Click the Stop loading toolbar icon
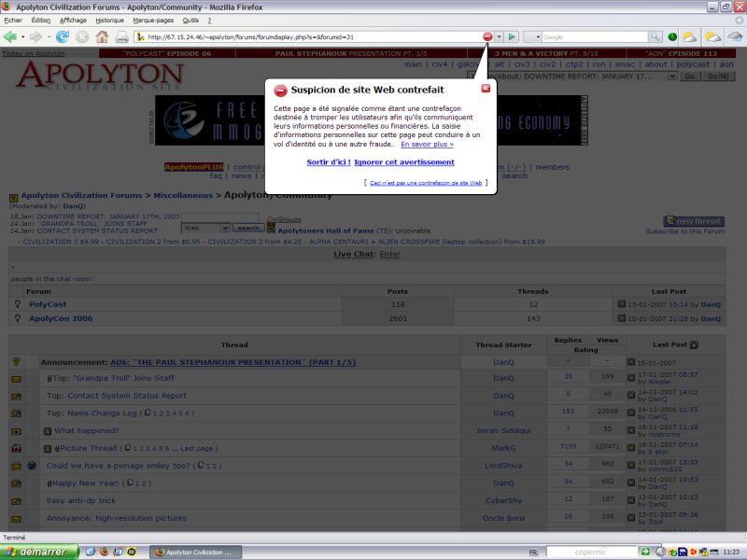The image size is (747, 560). pos(82,36)
